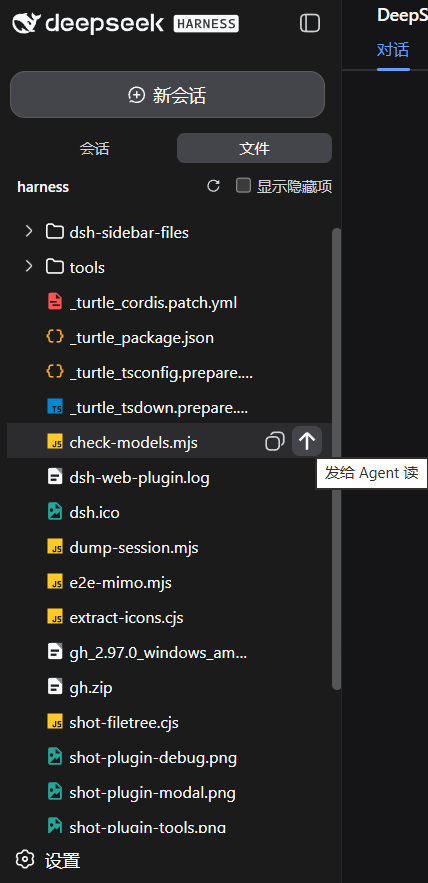Enable the 显示隐藏项 checkbox
The width and height of the screenshot is (428, 883).
click(x=243, y=185)
